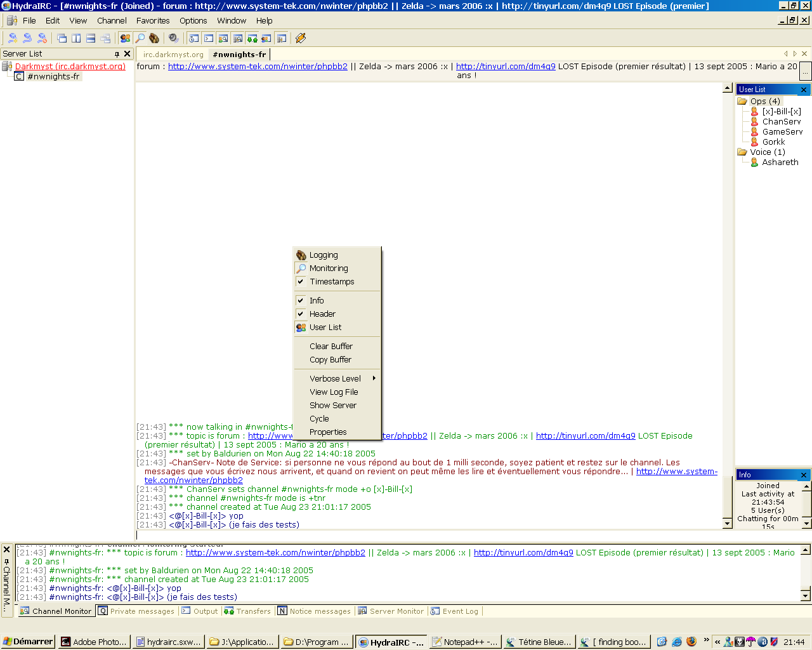Click the speaker sound toolbar icon

173,38
